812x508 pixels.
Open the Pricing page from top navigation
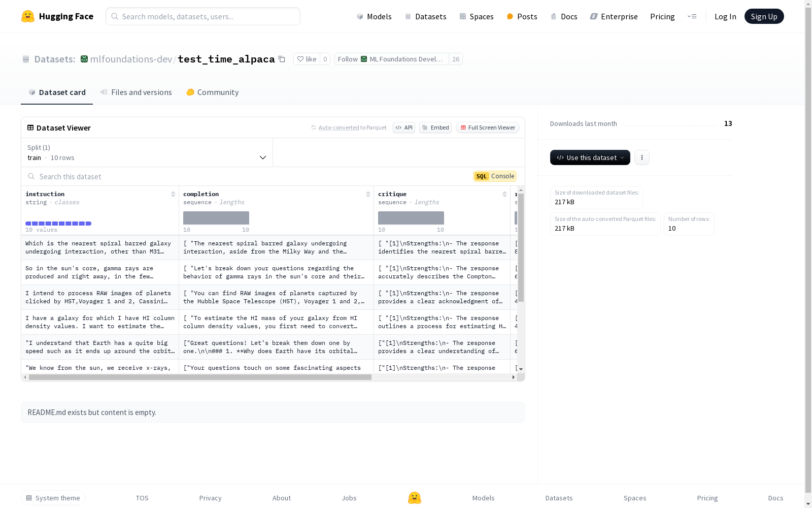coord(662,16)
